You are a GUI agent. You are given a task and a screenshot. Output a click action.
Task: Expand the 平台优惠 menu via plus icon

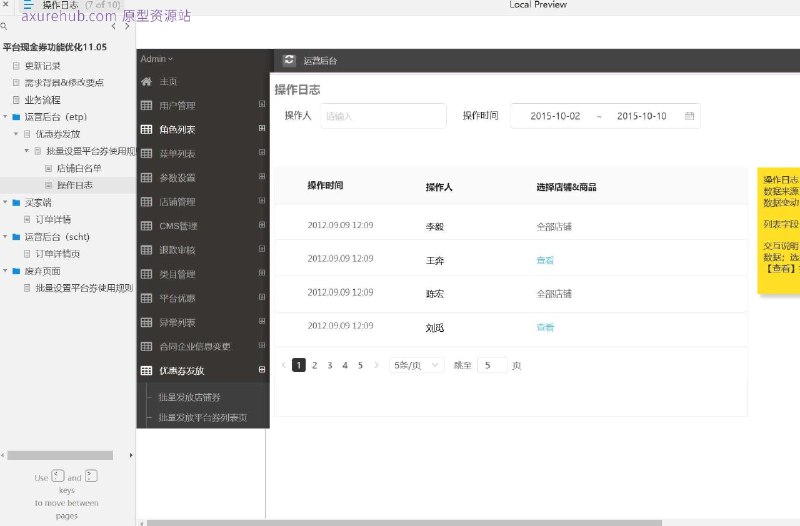click(262, 297)
